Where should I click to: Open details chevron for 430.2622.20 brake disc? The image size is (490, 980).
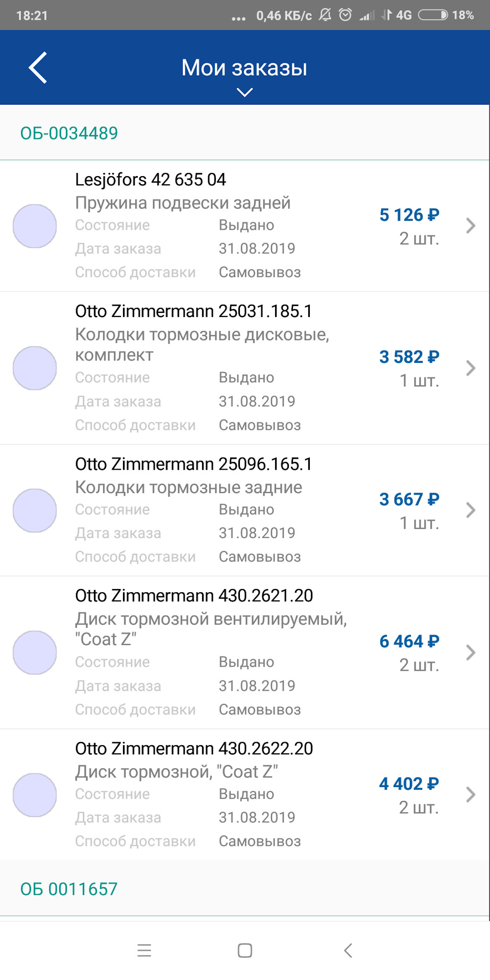pos(471,794)
